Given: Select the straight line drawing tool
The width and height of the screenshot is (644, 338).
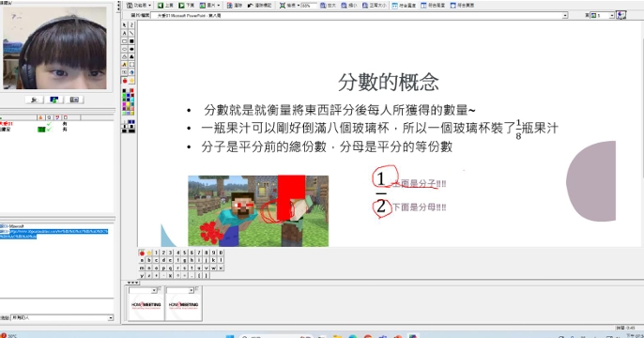Looking at the screenshot, I should [131, 33].
